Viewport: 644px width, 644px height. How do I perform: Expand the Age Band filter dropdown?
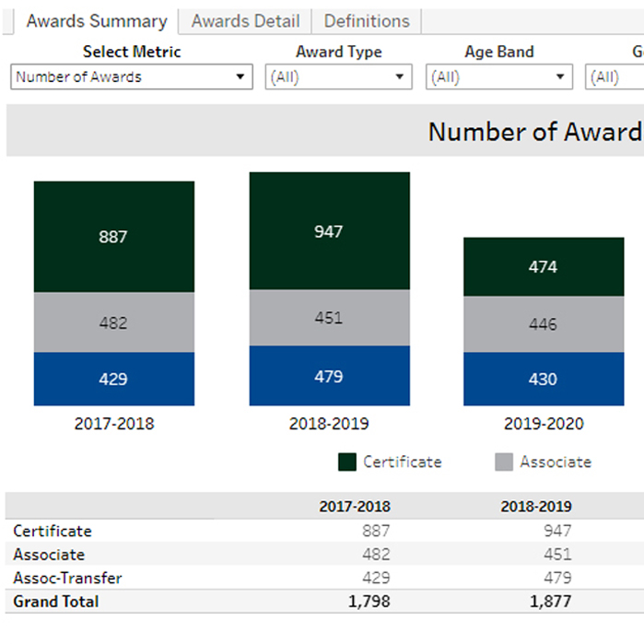pos(499,76)
